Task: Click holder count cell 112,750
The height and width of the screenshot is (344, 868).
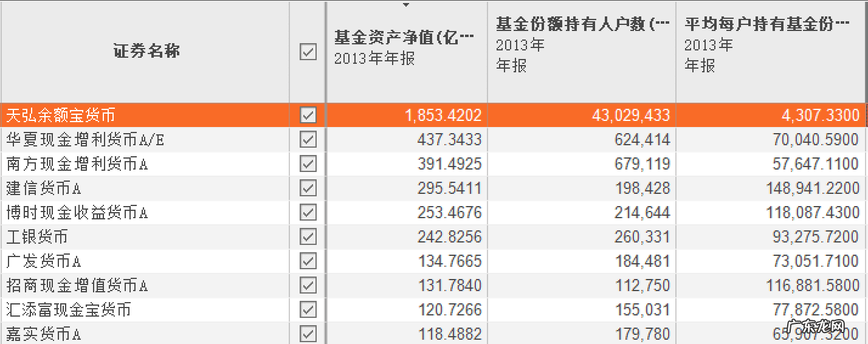Action: [x=582, y=285]
